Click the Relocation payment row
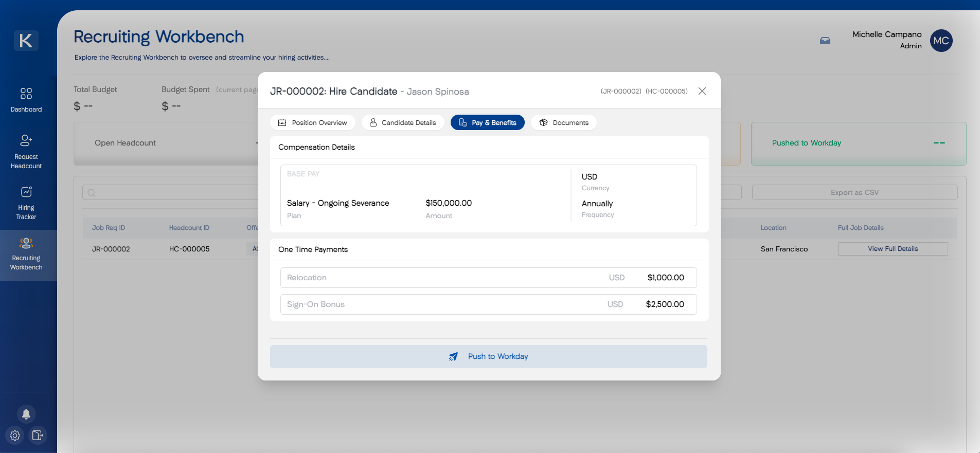 pos(489,278)
